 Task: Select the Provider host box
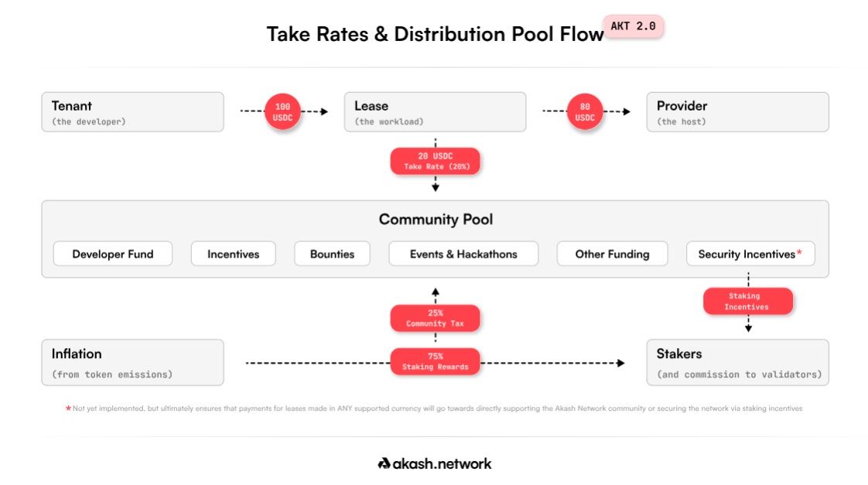tap(737, 112)
